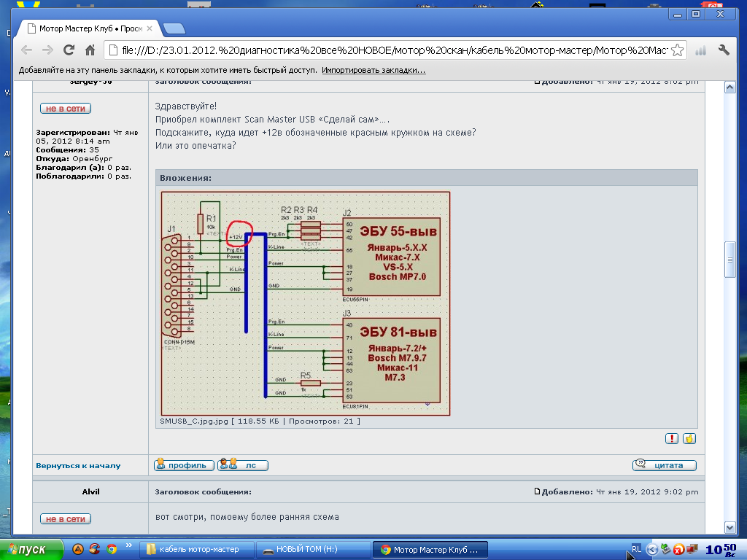Launch the orange avast quick launch icon

[x=77, y=550]
